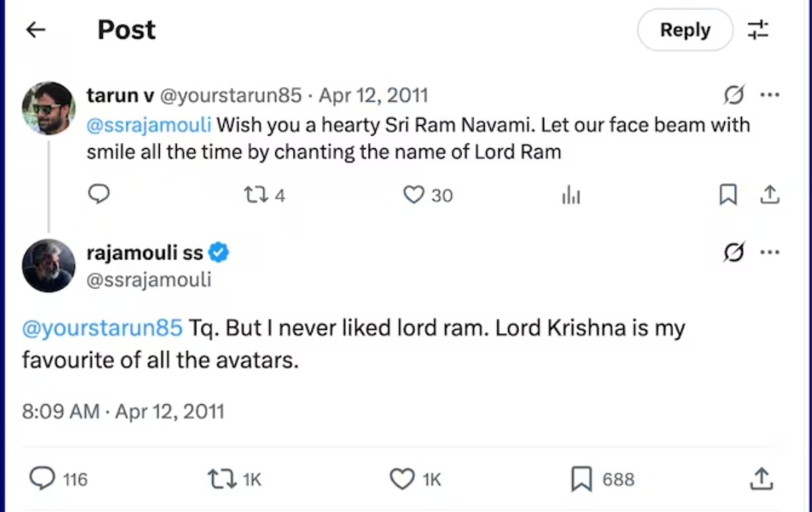The width and height of the screenshot is (812, 512).
Task: Like rajamouli's reply with 1K likes
Action: (x=402, y=479)
